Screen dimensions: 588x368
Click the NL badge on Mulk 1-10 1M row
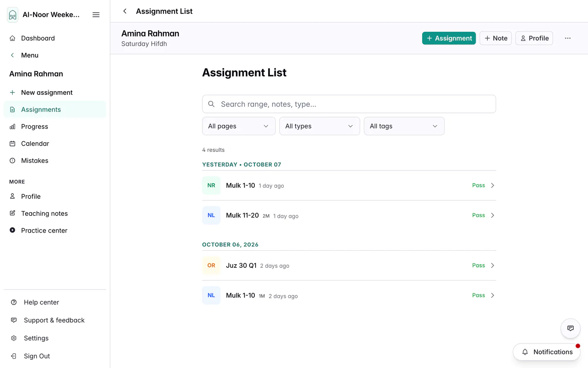(x=211, y=295)
